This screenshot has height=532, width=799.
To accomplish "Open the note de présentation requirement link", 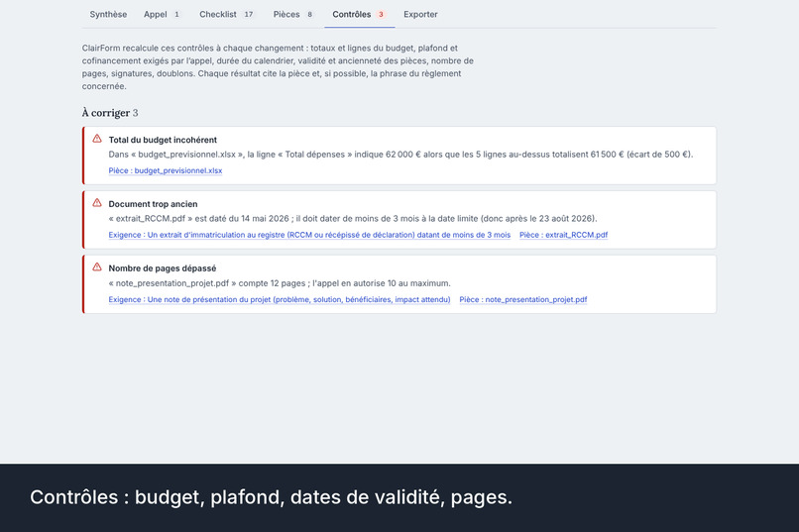I will [x=280, y=299].
